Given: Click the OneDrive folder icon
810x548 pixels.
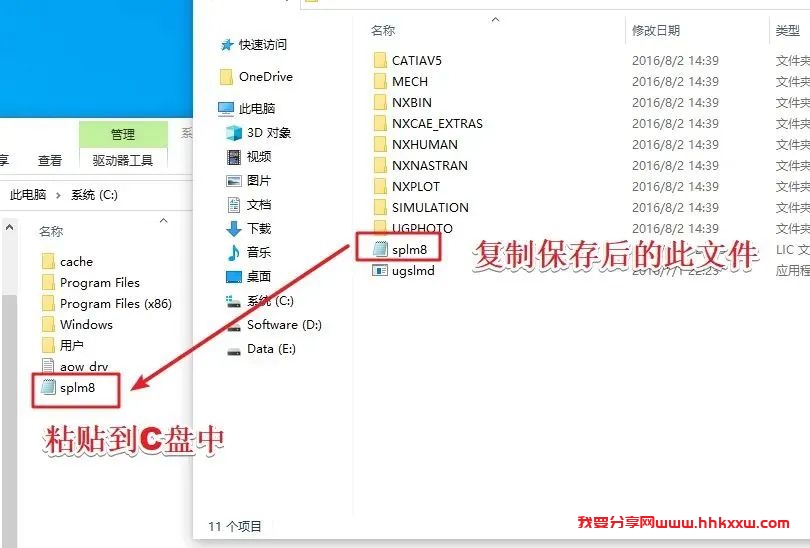Looking at the screenshot, I should pyautogui.click(x=226, y=77).
